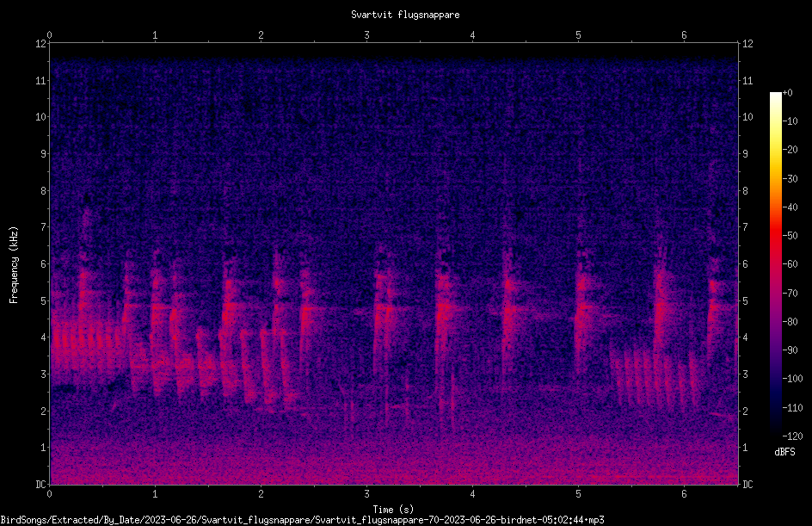Select the '-30' colorbar value
Screen dimensions: 812x526
(x=790, y=179)
